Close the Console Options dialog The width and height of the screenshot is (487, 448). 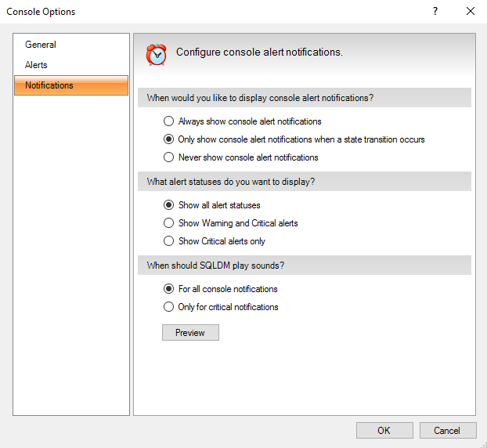pos(470,12)
